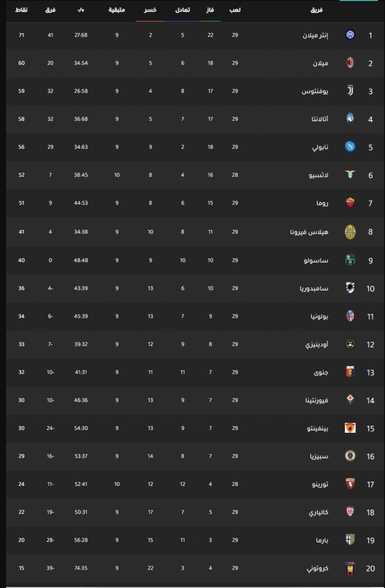Select the Hellas Verona crest icon
This screenshot has width=385, height=588.
tap(350, 232)
